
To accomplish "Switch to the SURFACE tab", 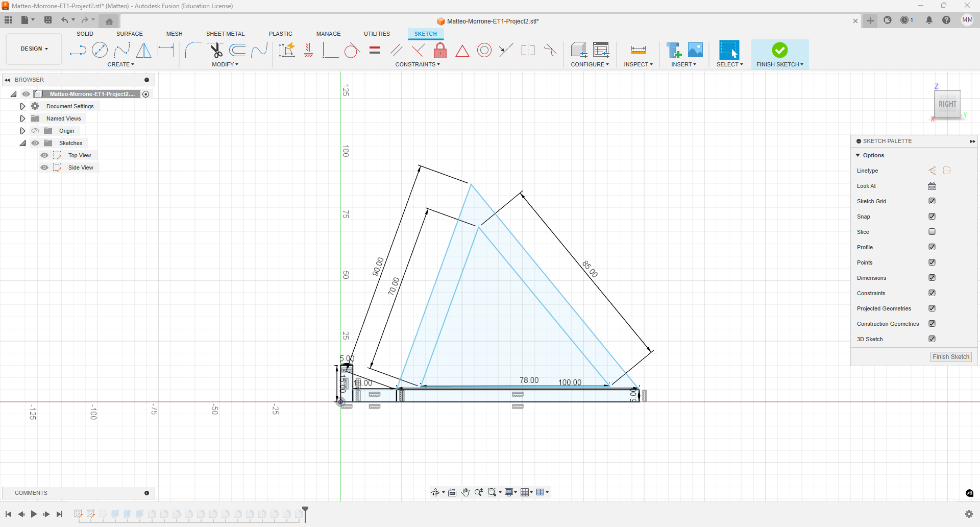I will (x=129, y=34).
